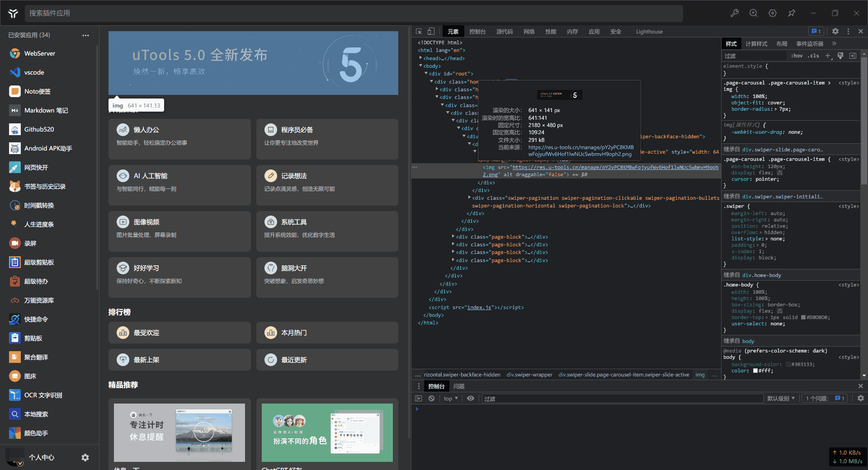Screen dimensions: 868x470
Task: Click the new style rule plus icon
Action: pyautogui.click(x=828, y=56)
